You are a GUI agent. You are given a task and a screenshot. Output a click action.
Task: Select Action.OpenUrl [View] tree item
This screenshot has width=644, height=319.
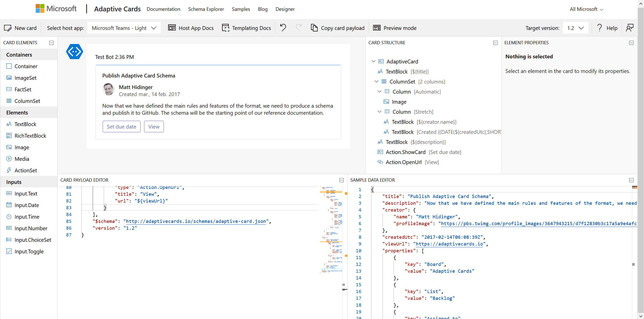tap(408, 162)
